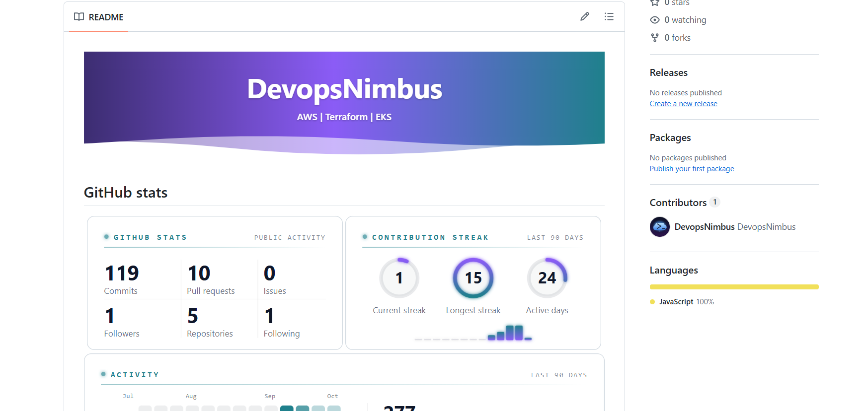Screen dimensions: 868x411
Task: Open the 0 forks link
Action: 677,38
